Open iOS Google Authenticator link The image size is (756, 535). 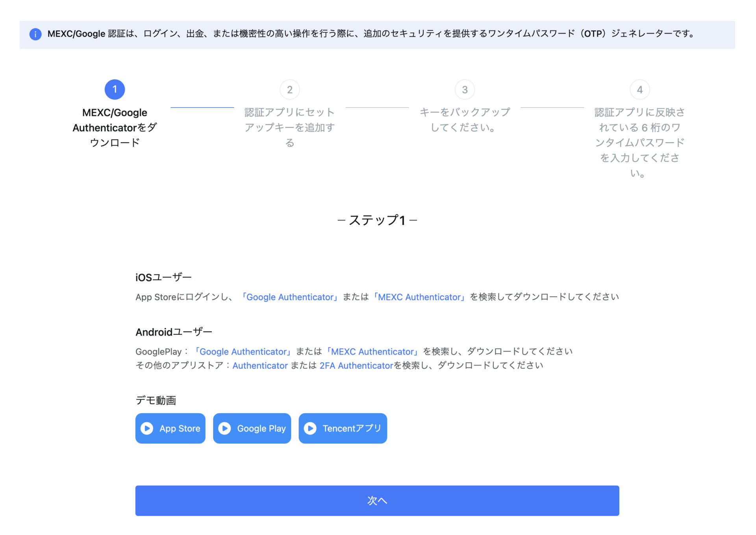290,297
